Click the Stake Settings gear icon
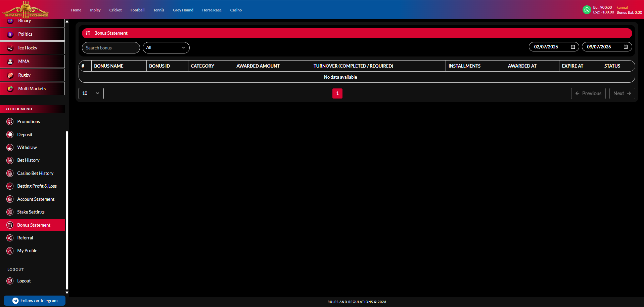Viewport: 644px width, 307px height. click(x=10, y=212)
